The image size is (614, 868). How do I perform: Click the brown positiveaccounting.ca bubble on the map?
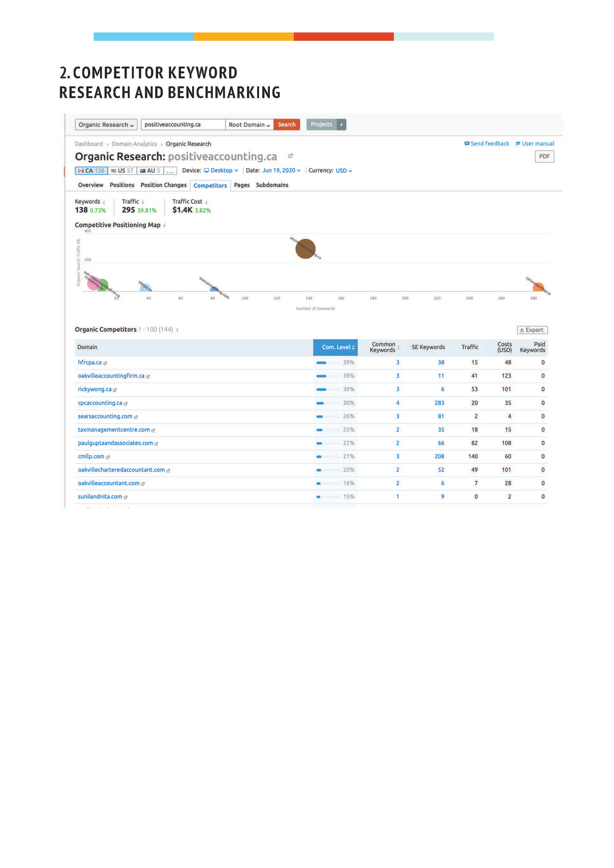[305, 249]
